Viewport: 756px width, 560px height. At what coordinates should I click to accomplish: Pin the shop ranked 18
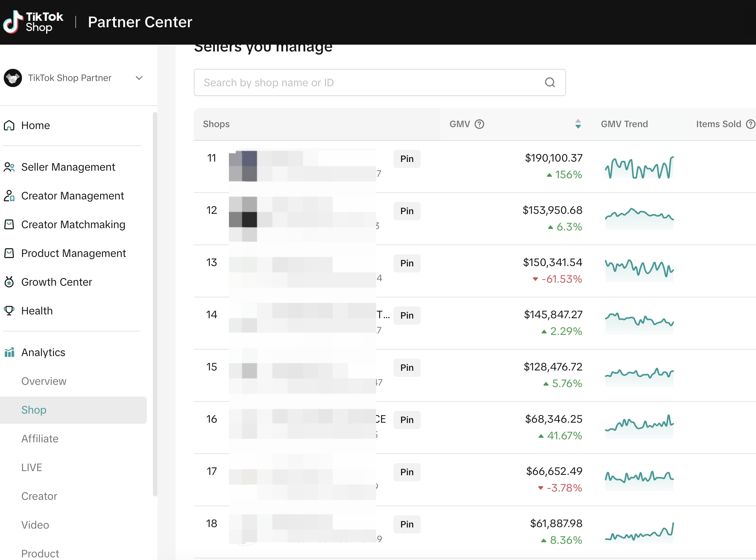pos(407,524)
